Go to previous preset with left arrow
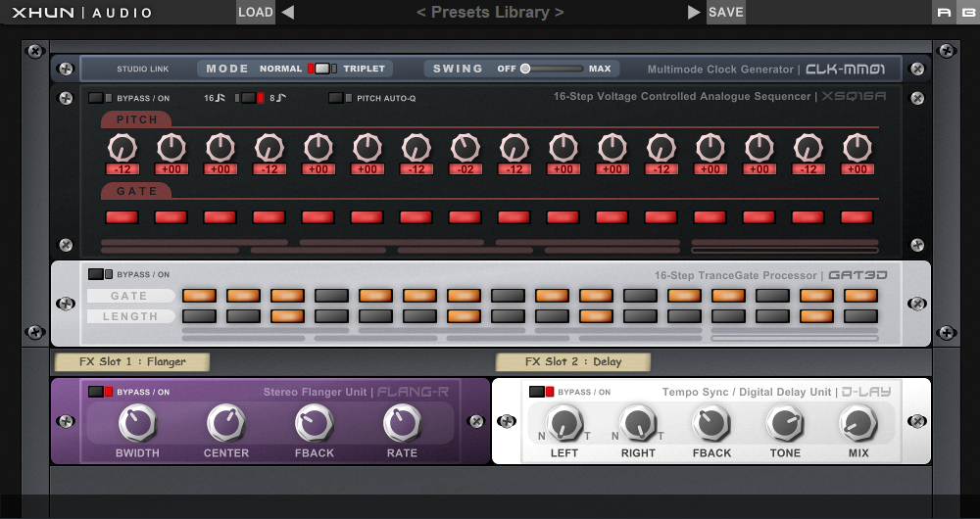Image resolution: width=980 pixels, height=519 pixels. [x=287, y=12]
